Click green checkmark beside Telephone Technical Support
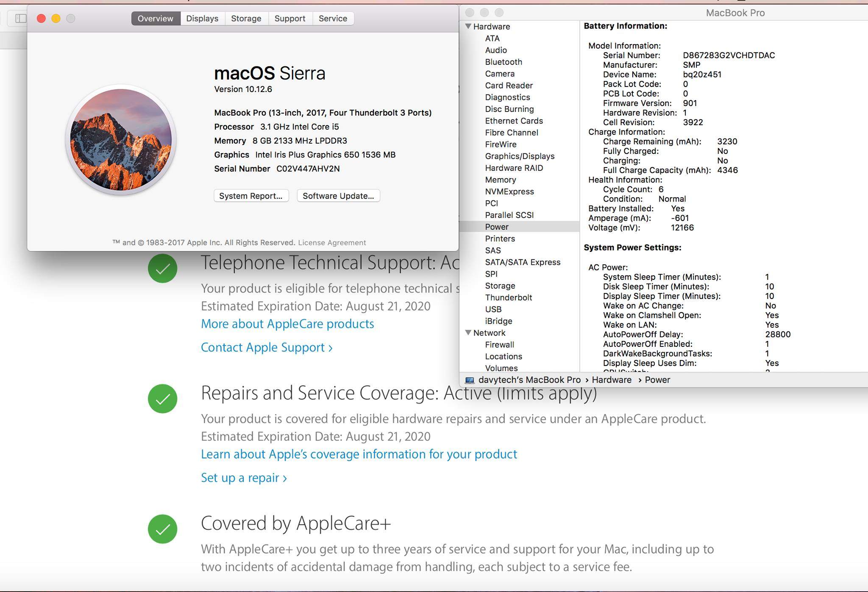868x592 pixels. click(163, 268)
